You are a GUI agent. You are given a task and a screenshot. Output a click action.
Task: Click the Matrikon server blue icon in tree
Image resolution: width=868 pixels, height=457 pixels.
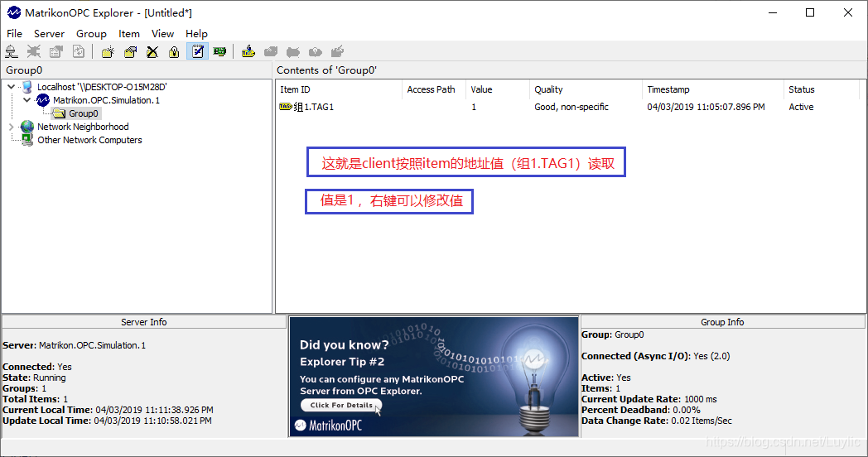(x=42, y=100)
